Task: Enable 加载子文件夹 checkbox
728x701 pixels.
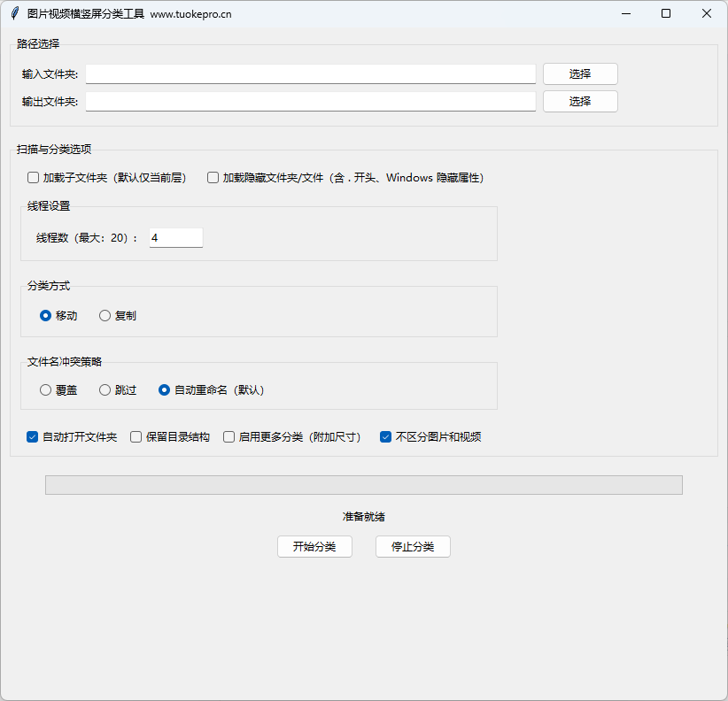Action: click(x=34, y=178)
